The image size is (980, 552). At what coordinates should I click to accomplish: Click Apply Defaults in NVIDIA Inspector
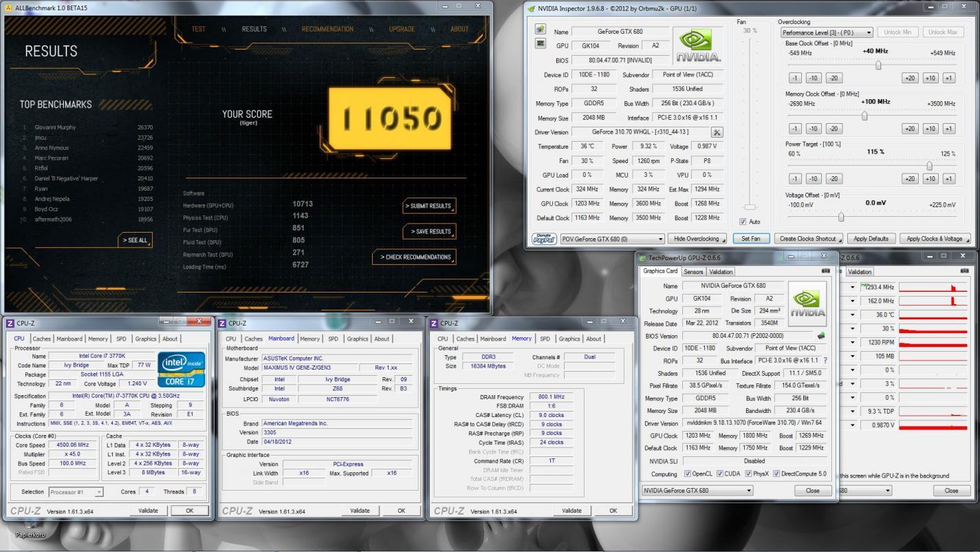click(871, 239)
